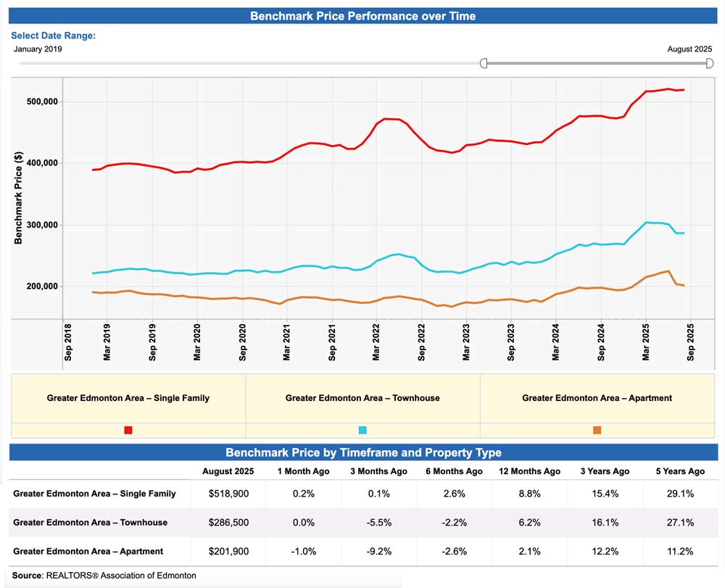This screenshot has width=725, height=588.
Task: Select Greater Edmonton Area – Townhouse legend label
Action: coord(362,398)
